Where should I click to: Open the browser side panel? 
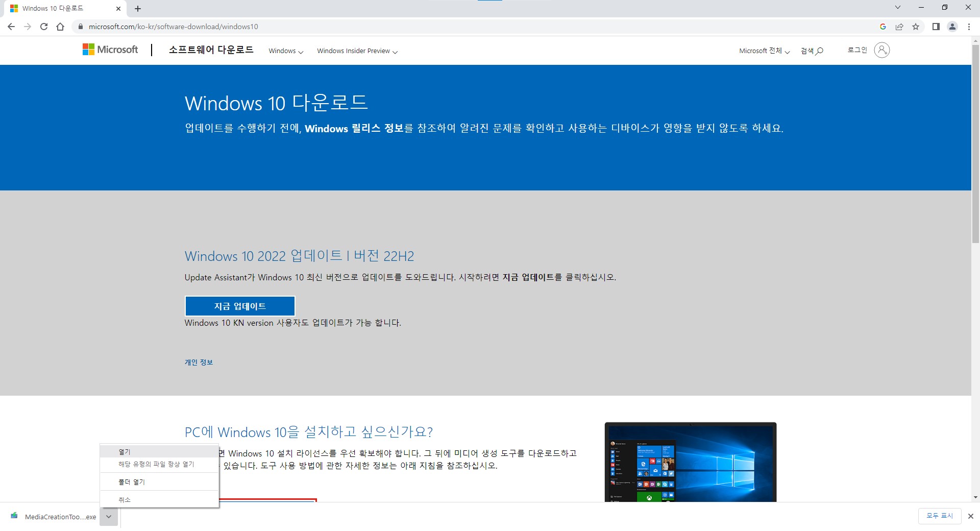pyautogui.click(x=936, y=27)
